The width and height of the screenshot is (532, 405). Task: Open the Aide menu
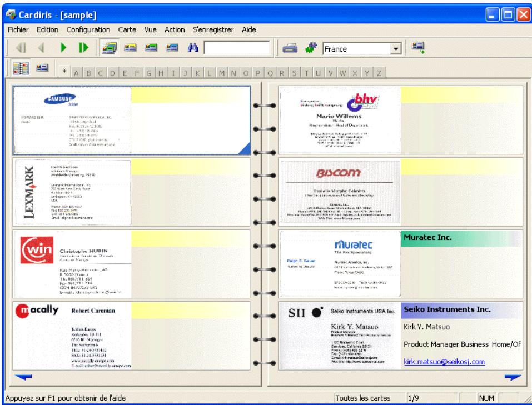tap(248, 30)
